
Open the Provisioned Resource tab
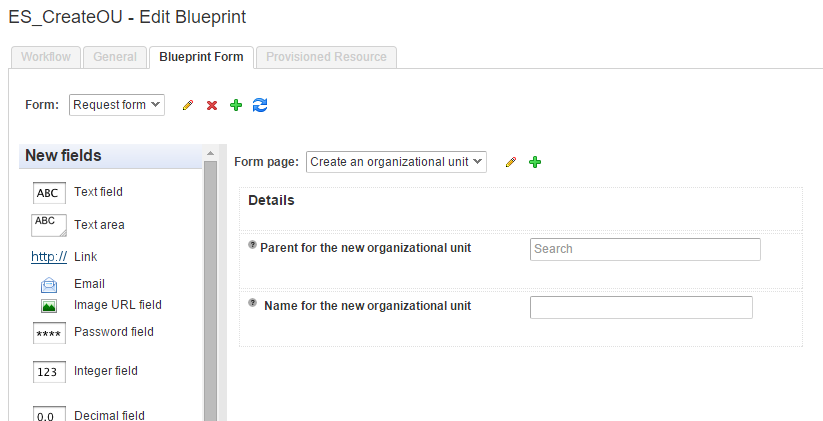[x=326, y=57]
